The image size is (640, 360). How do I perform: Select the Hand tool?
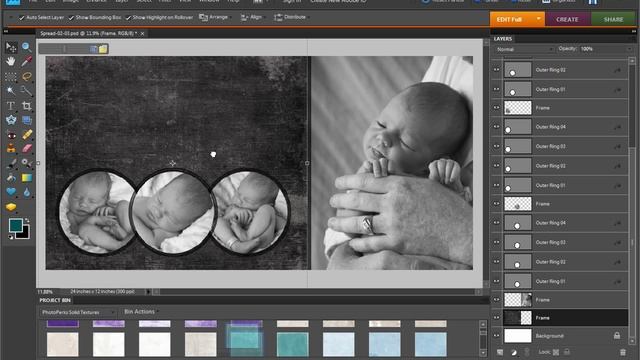[11, 61]
